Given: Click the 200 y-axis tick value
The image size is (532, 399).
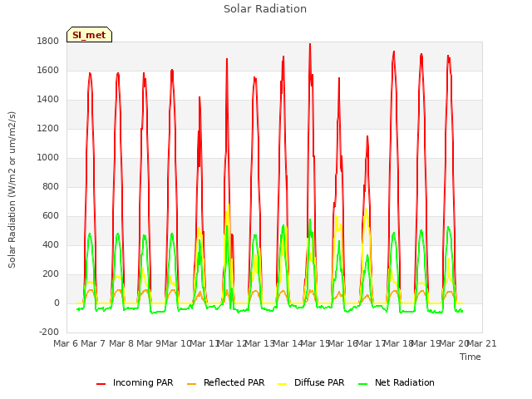Looking at the screenshot, I should pos(51,274).
